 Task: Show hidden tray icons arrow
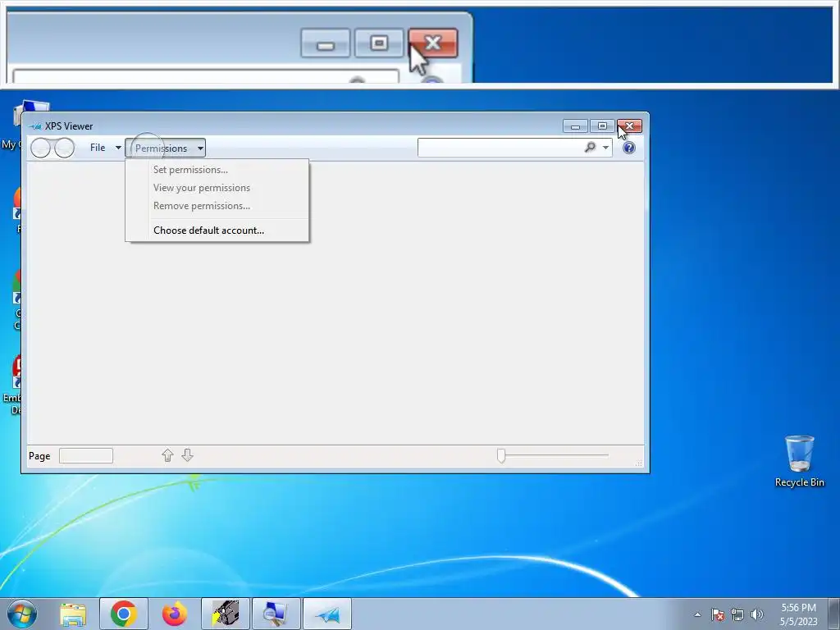pyautogui.click(x=697, y=614)
